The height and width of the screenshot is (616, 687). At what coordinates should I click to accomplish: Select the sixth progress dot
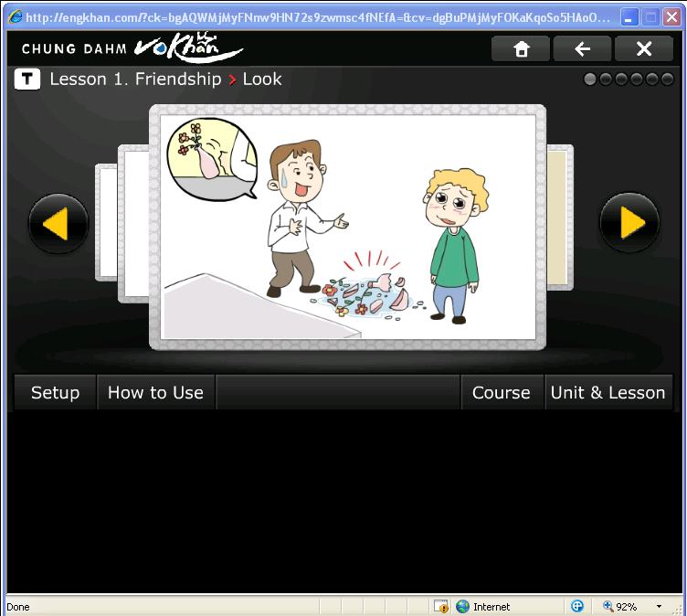667,80
